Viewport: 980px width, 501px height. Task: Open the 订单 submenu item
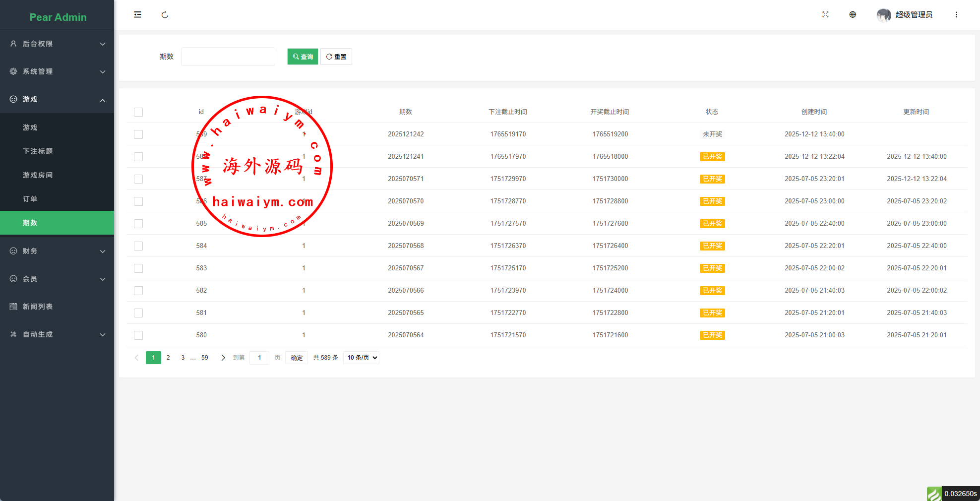coord(30,199)
